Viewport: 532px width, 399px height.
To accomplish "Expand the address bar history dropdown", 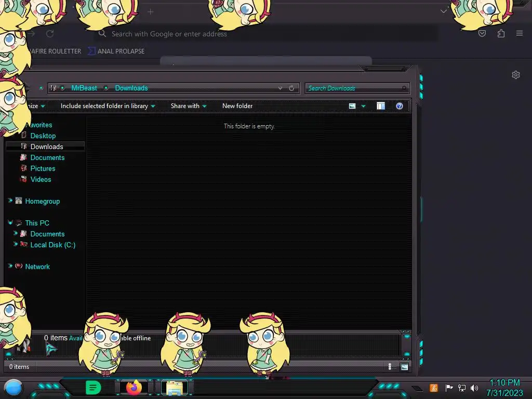I will click(280, 88).
